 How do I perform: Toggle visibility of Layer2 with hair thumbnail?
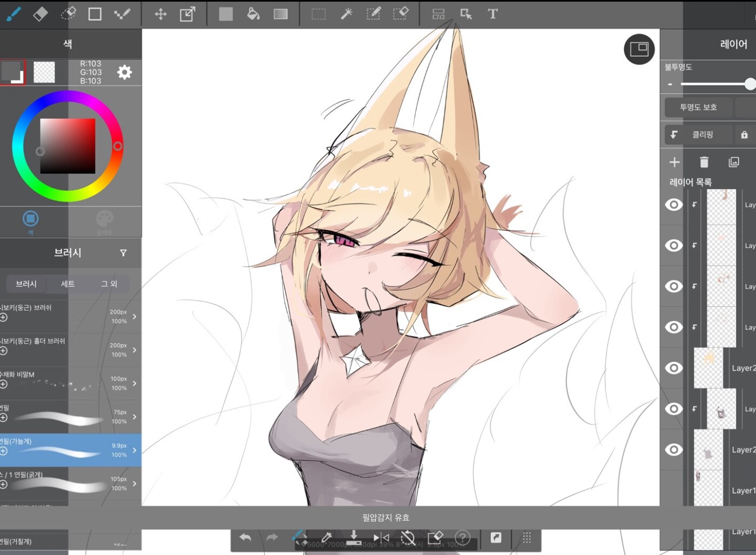tap(673, 368)
